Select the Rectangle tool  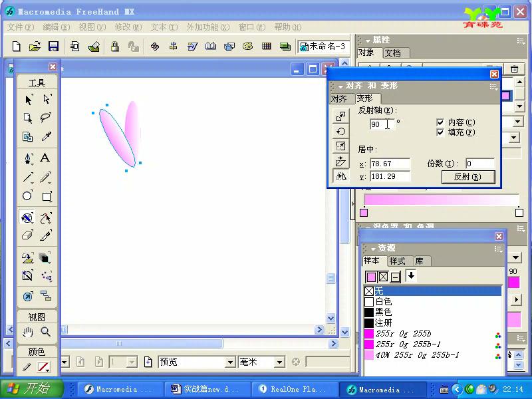coord(46,196)
